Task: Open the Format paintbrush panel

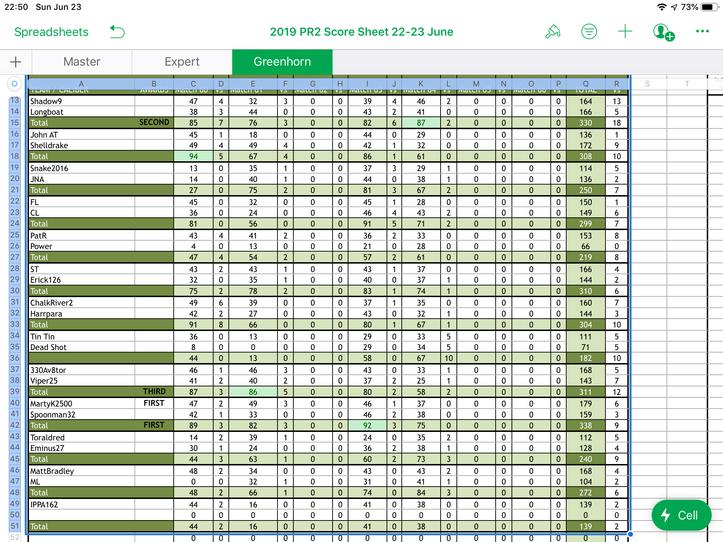Action: [x=553, y=32]
